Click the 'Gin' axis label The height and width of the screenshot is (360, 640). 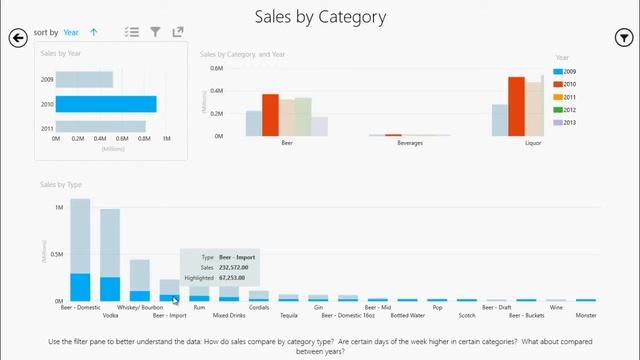318,307
